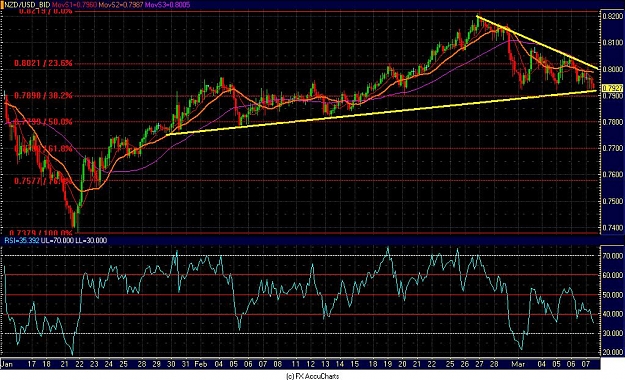
Task: Click the (c) FX AccuCharts credit text
Action: (313, 376)
